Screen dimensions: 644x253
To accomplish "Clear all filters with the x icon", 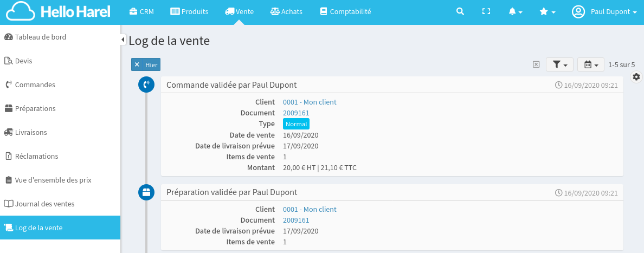I will click(536, 64).
